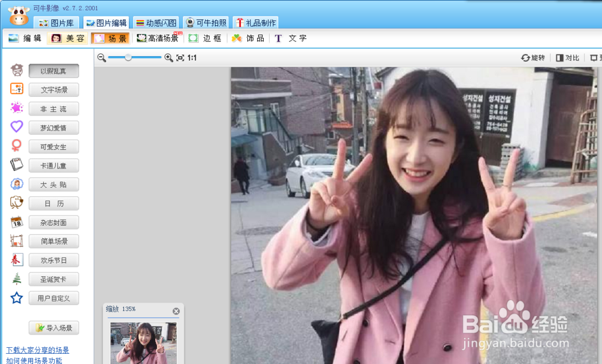Click the 旋转 rotate icon

tap(532, 58)
